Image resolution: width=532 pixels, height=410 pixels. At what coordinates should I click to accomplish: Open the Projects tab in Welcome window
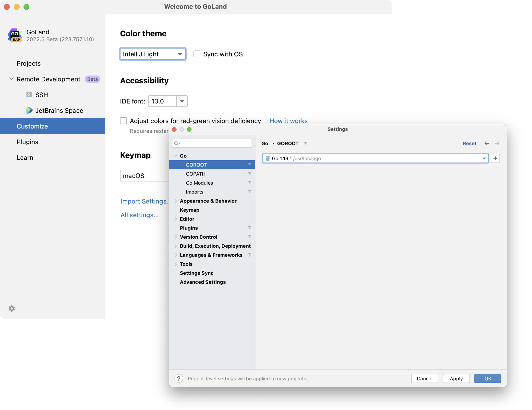pyautogui.click(x=53, y=64)
